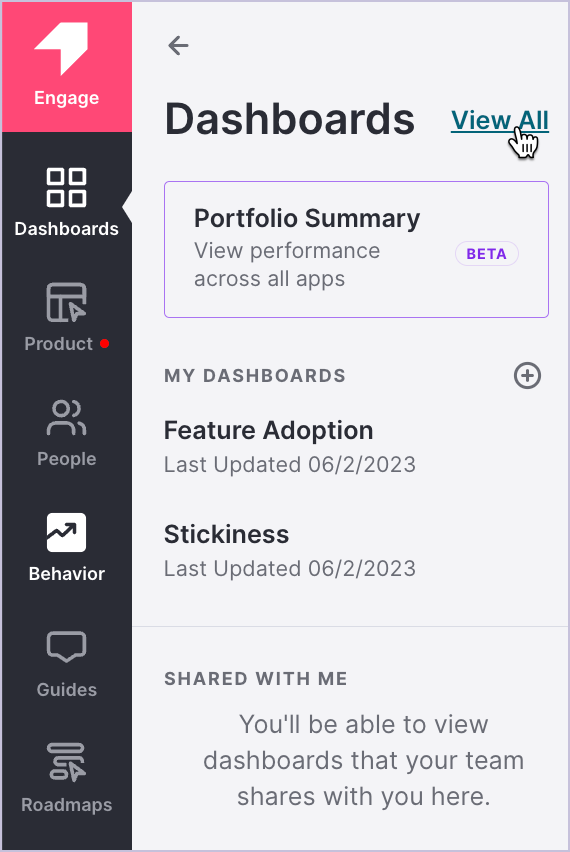Image resolution: width=570 pixels, height=852 pixels.
Task: Select the People label in navigation
Action: (x=66, y=459)
